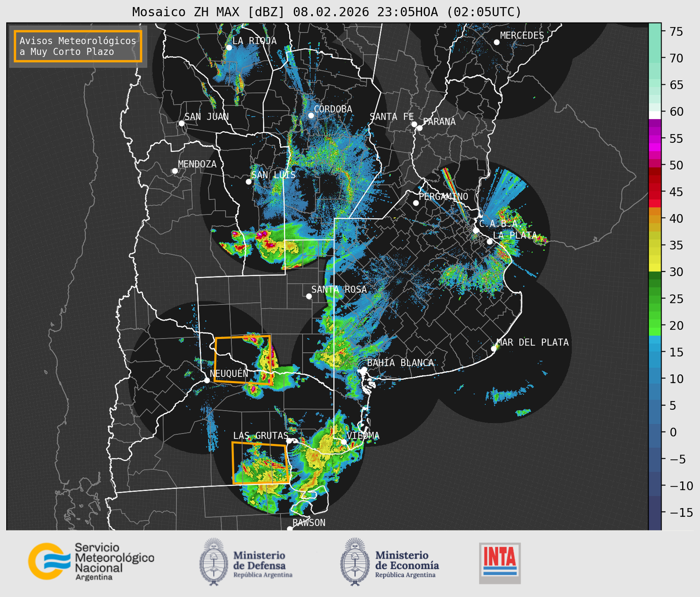
Task: Click the MENDOZA city label
Action: click(197, 164)
